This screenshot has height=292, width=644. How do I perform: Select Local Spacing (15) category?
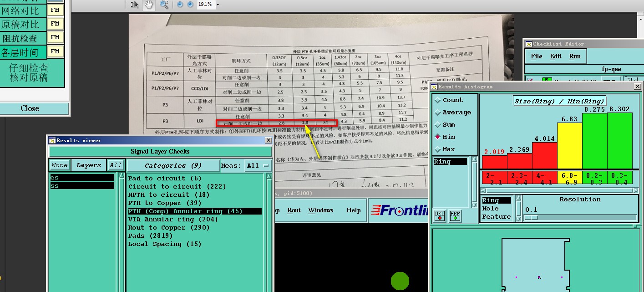(165, 244)
